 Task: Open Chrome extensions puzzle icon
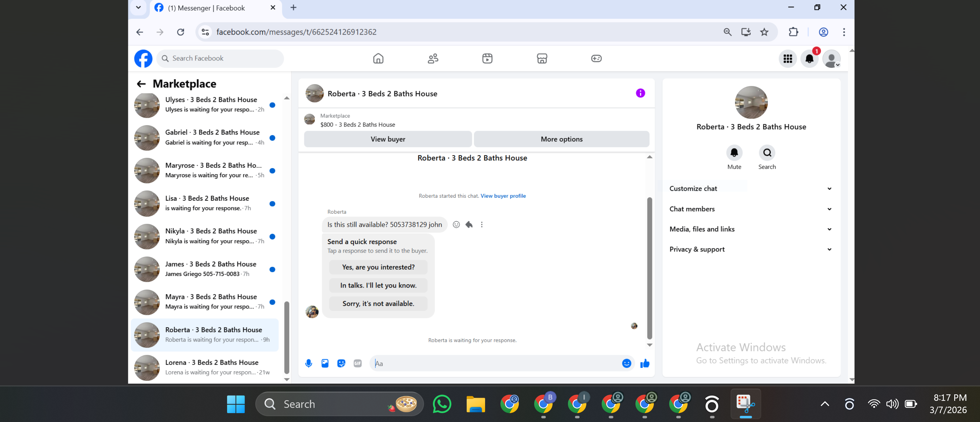(793, 32)
